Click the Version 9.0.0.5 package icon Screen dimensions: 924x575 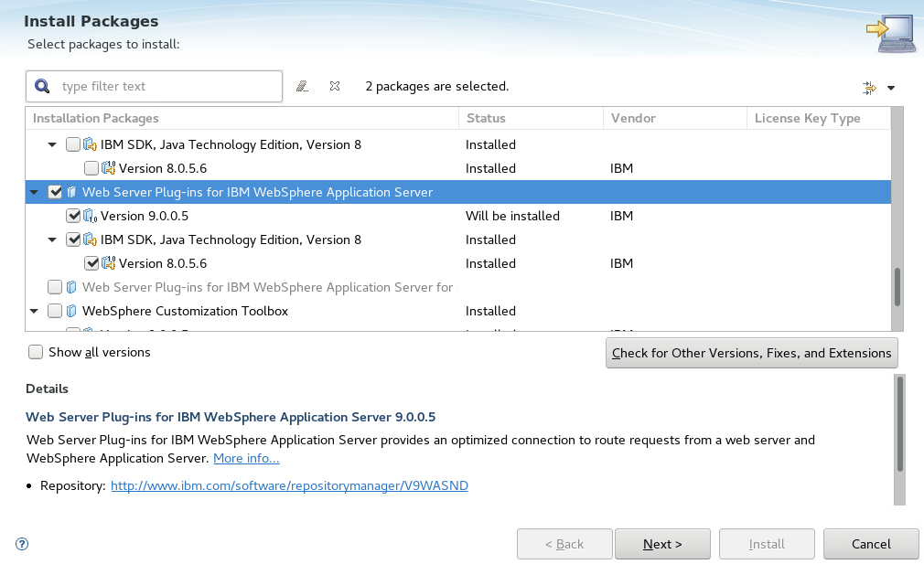coord(91,216)
